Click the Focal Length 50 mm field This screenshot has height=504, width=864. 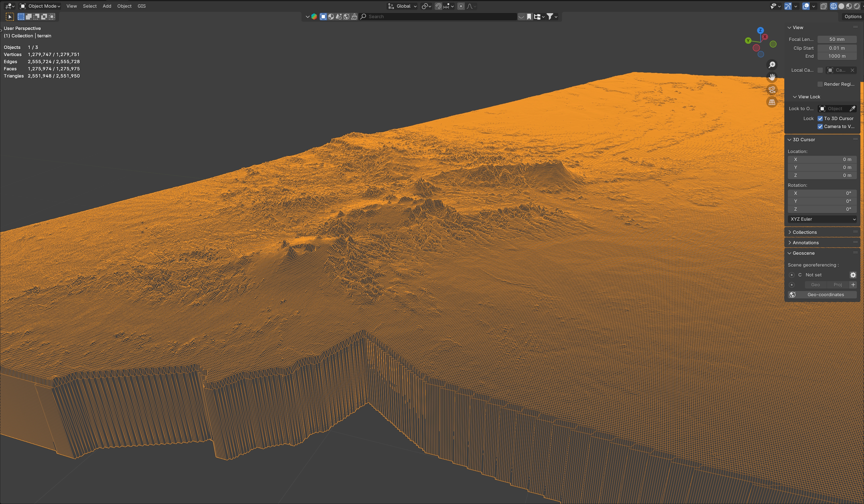837,39
